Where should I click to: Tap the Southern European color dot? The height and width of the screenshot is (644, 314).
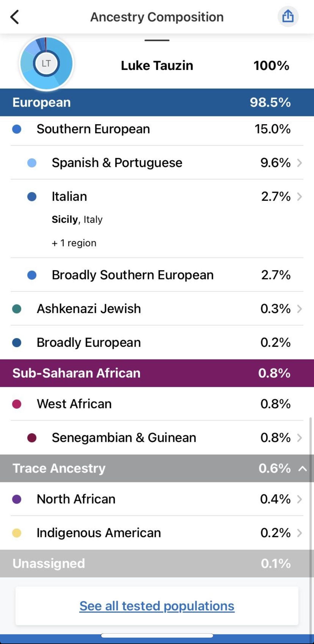[17, 129]
